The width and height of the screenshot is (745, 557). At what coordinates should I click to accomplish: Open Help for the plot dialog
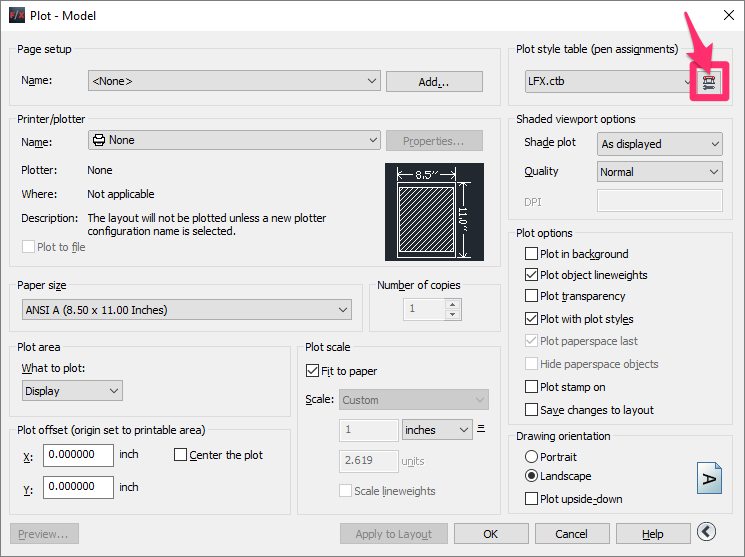pos(653,534)
